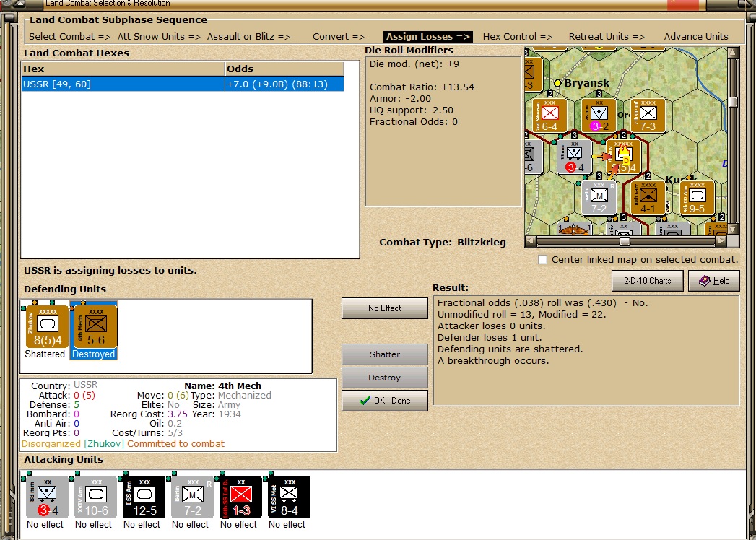The width and height of the screenshot is (756, 540).
Task: Click the odds value +7.0 (+9.0B) (88:13)
Action: [x=277, y=84]
